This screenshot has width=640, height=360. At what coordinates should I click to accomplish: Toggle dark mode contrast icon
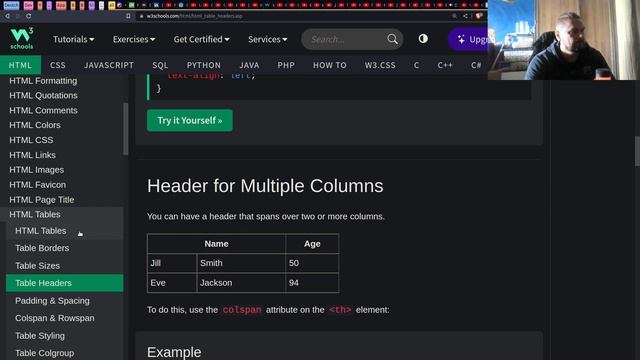click(x=423, y=39)
